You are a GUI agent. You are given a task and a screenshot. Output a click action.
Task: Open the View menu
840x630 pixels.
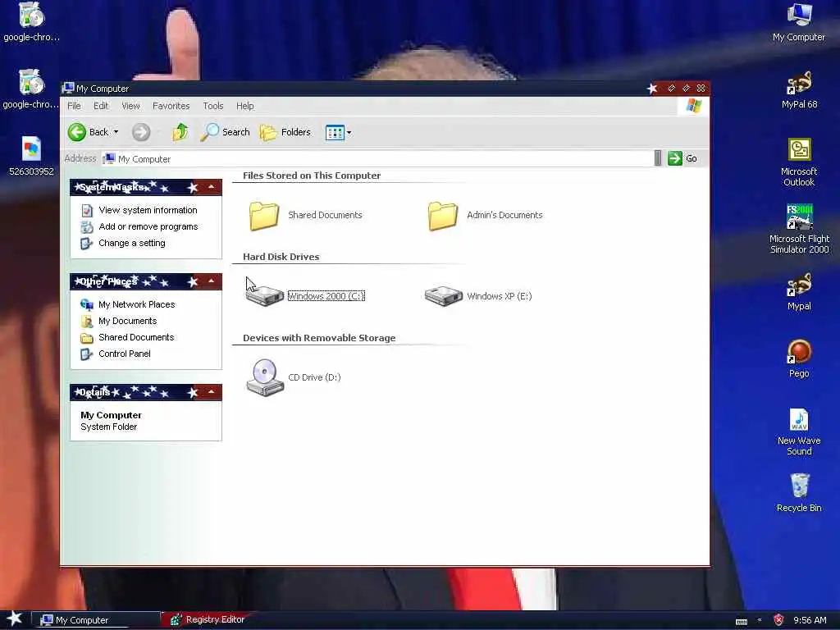coord(130,106)
